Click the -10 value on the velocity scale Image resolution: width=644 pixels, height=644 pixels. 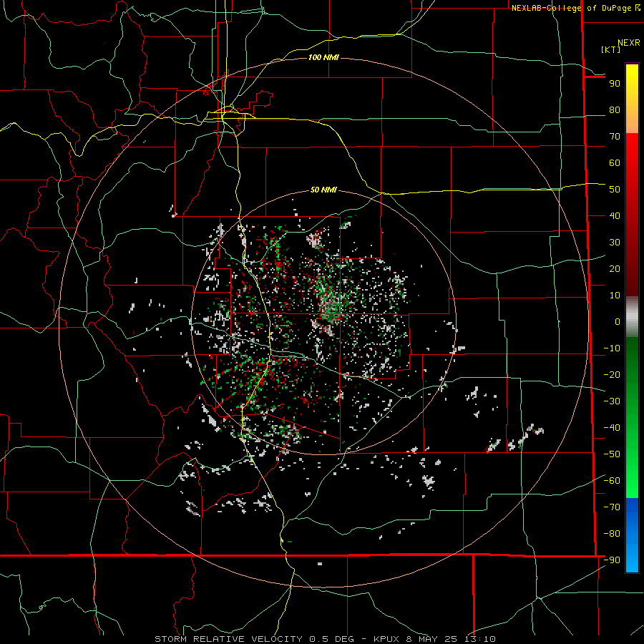(x=612, y=348)
